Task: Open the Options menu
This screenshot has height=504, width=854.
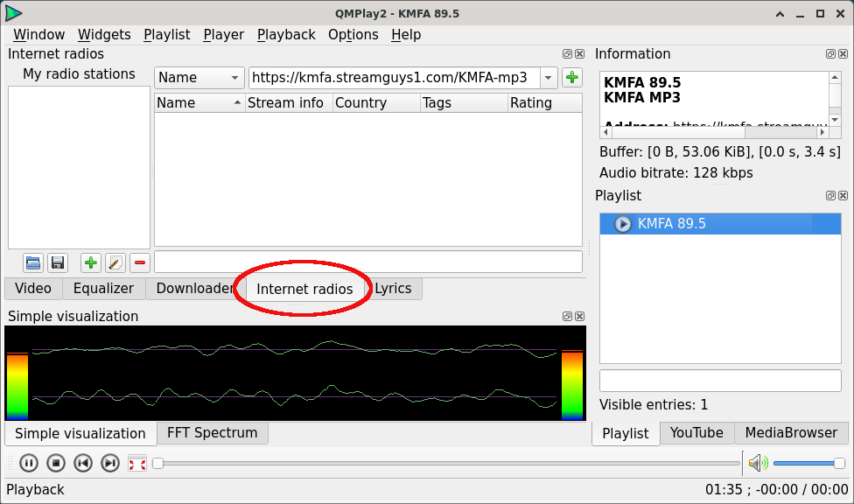Action: (353, 35)
